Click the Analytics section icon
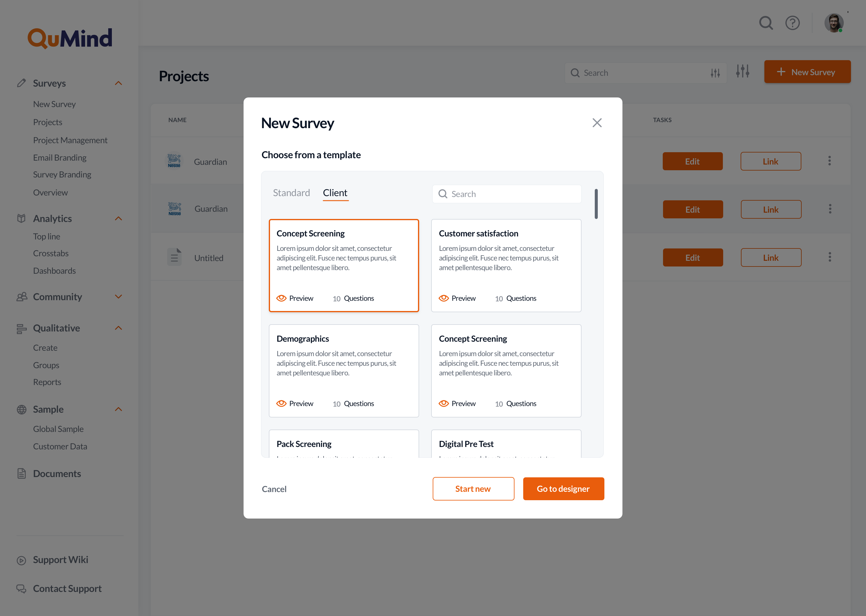Image resolution: width=866 pixels, height=616 pixels. click(22, 218)
